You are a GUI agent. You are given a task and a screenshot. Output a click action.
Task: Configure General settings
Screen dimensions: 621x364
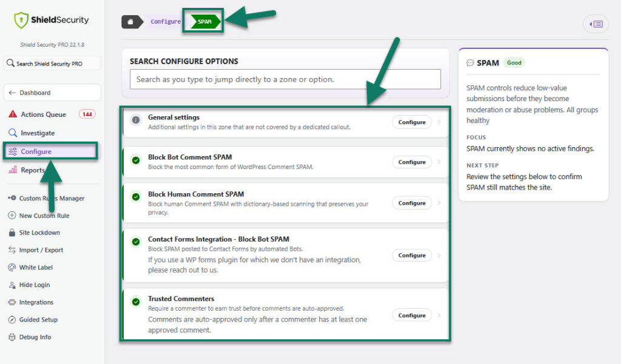pos(412,122)
